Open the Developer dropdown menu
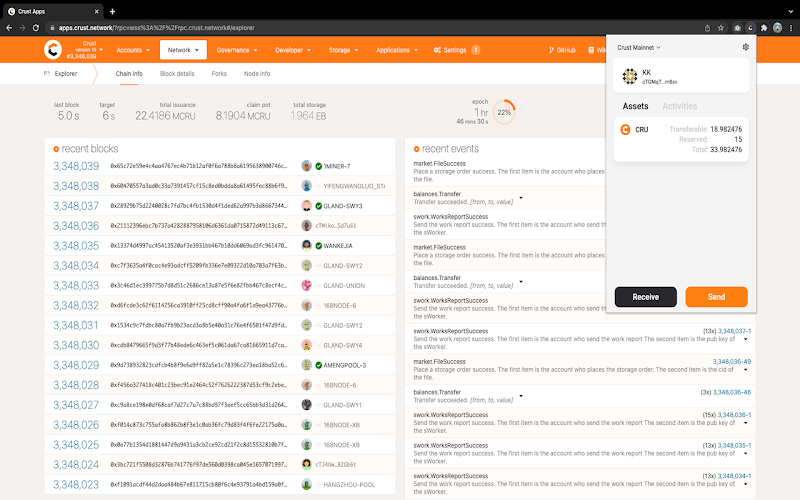The image size is (800, 500). click(x=293, y=50)
